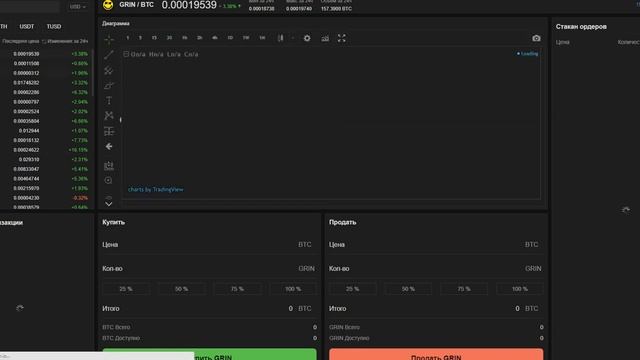This screenshot has width=640, height=360.
Task: Click the sell quantity GRIN input field
Action: [x=436, y=269]
